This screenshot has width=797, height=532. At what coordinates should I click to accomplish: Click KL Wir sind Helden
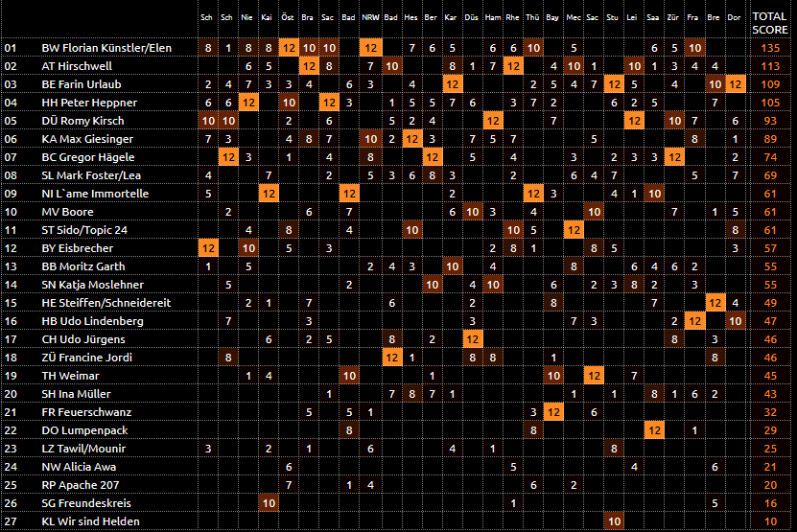tap(90, 521)
